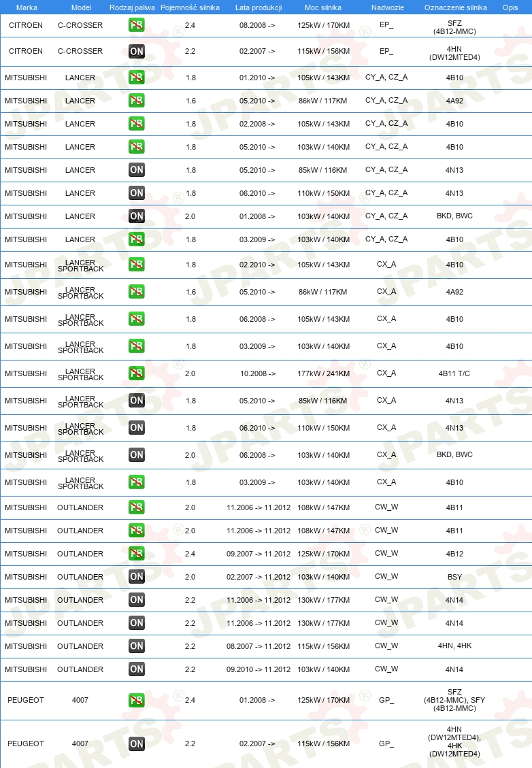Screen dimensions: 532x768
Task: Select diesel icon in Lancer Sportback 85kW row
Action: tap(136, 401)
